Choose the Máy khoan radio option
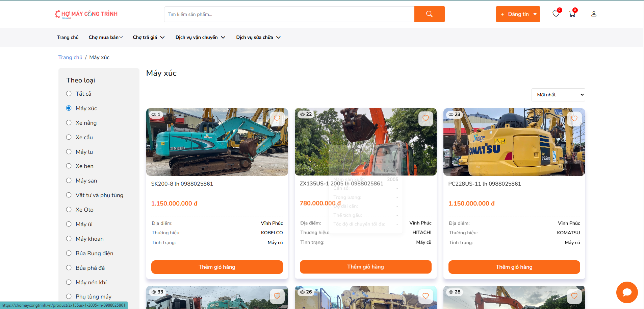The height and width of the screenshot is (309, 644). 69,239
